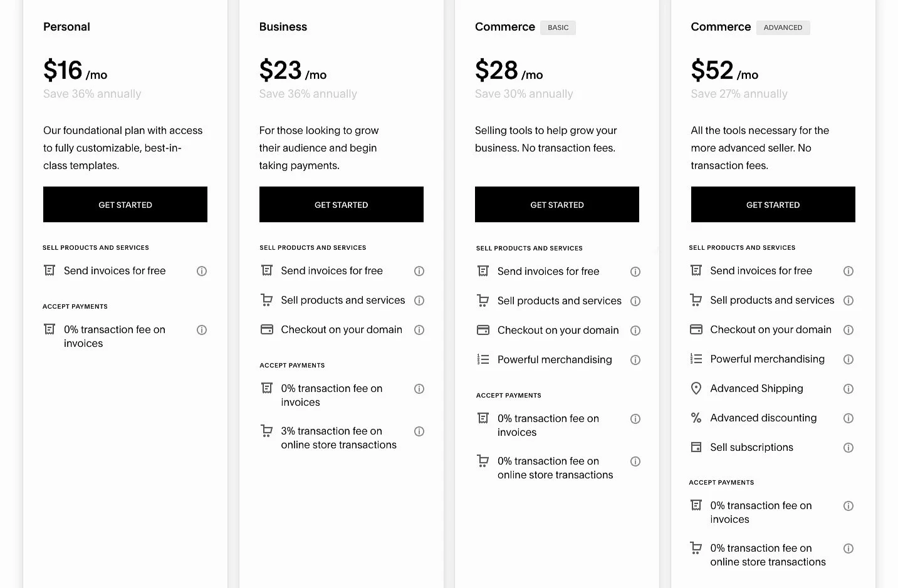Choose Get Started for Commerce Advanced plan
This screenshot has height=588, width=898.
pos(773,204)
